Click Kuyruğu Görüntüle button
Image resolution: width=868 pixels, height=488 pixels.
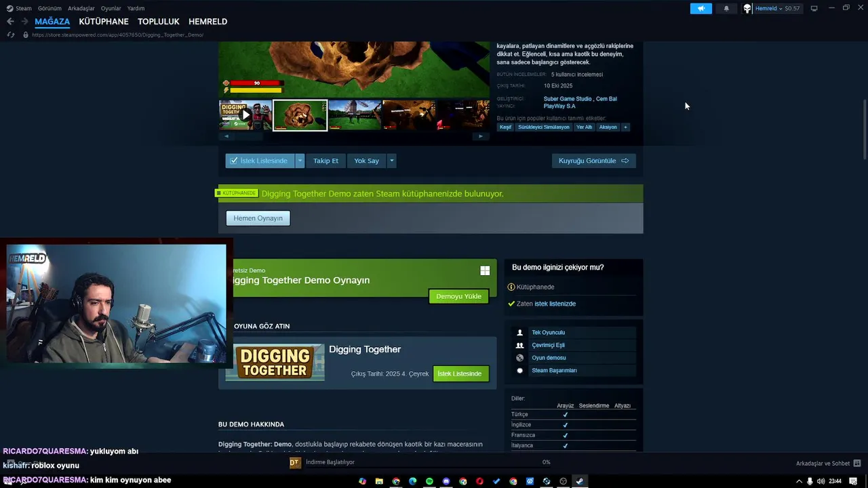click(593, 161)
